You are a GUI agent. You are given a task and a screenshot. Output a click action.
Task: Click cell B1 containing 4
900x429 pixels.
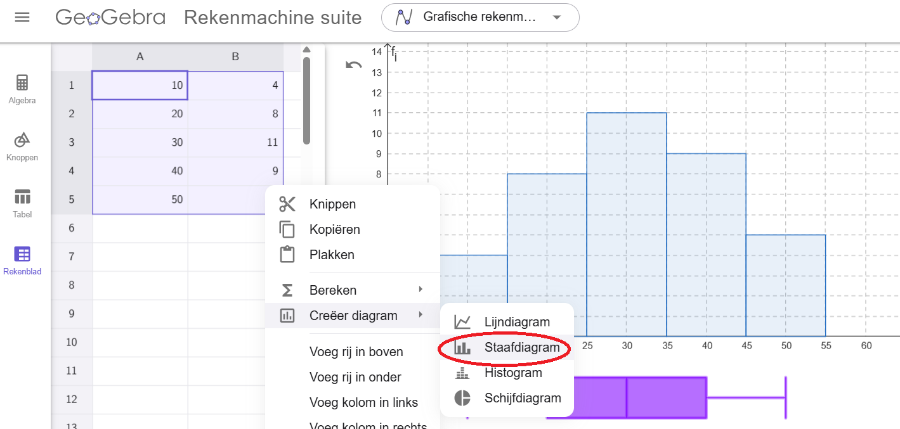coord(235,86)
